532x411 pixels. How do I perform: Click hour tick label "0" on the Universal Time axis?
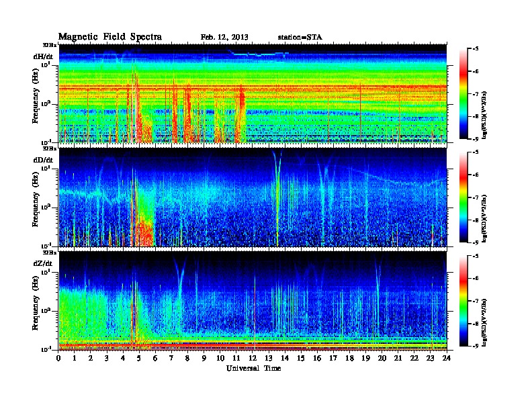[x=58, y=358]
